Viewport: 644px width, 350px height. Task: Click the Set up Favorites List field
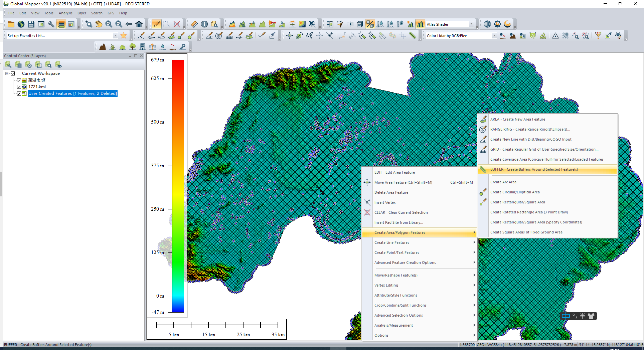[x=59, y=36]
